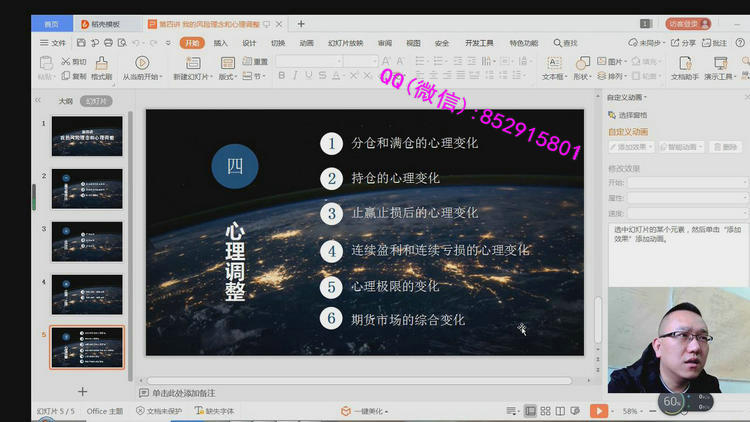Select slide 3 thumbnail in the panel
This screenshot has width=750, height=422.
[x=87, y=241]
